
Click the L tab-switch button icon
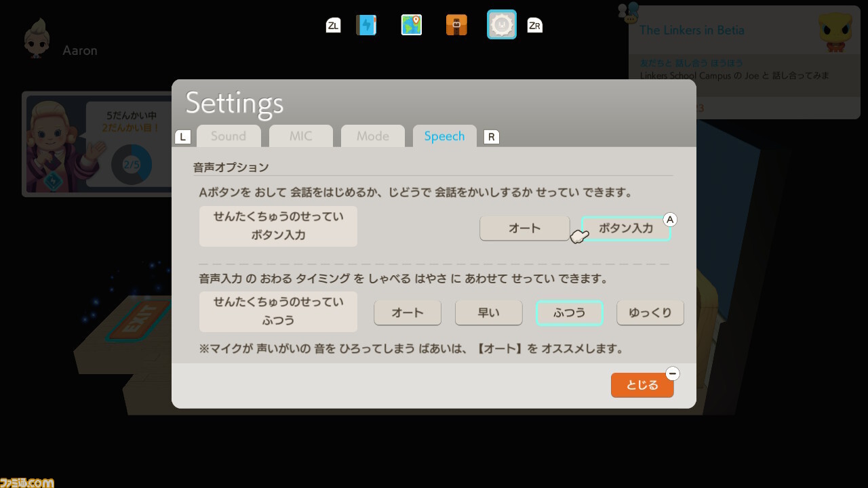click(182, 137)
